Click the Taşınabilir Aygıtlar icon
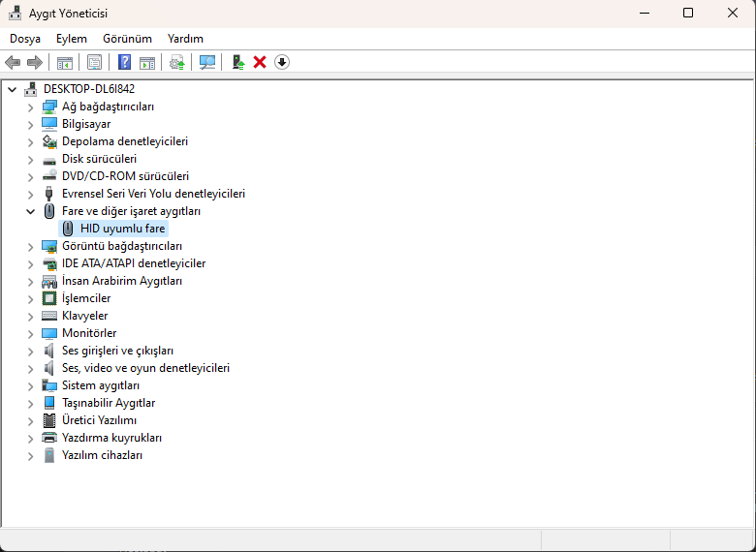This screenshot has width=756, height=552. [x=49, y=403]
